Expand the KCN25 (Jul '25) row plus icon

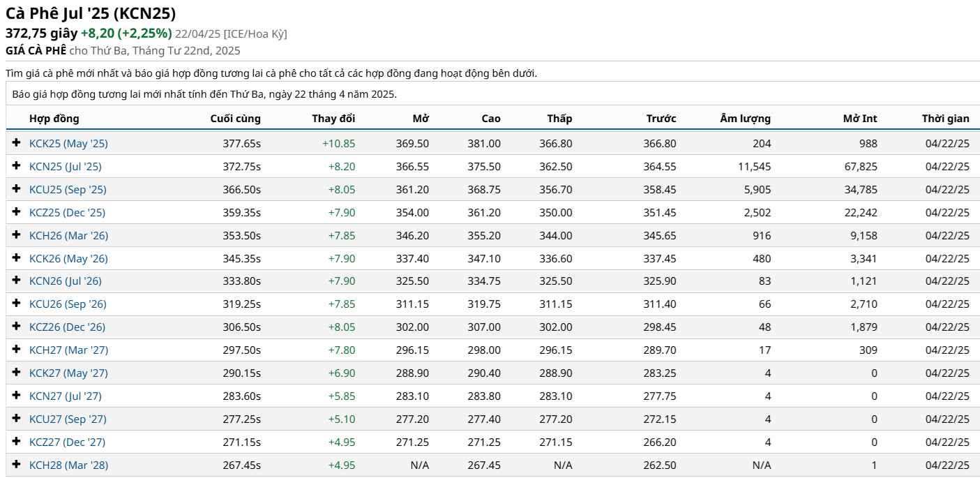coord(17,166)
